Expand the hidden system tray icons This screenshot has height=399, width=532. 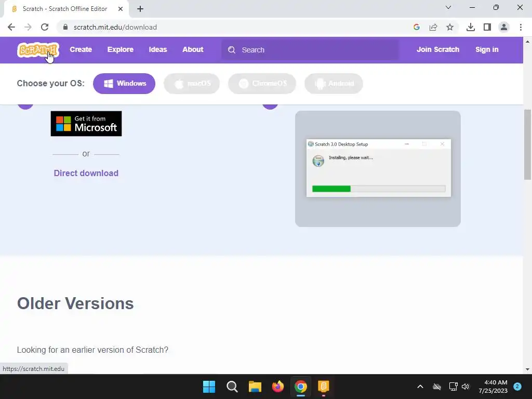pyautogui.click(x=420, y=387)
